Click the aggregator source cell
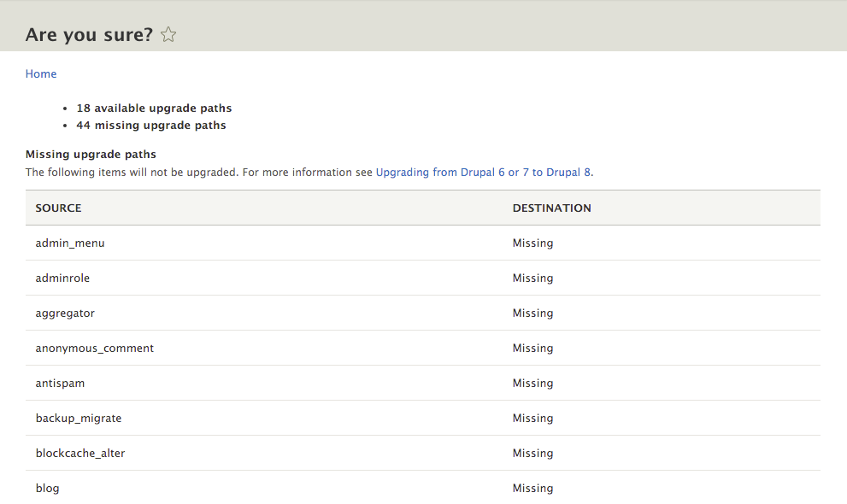This screenshot has width=847, height=504. click(x=65, y=314)
